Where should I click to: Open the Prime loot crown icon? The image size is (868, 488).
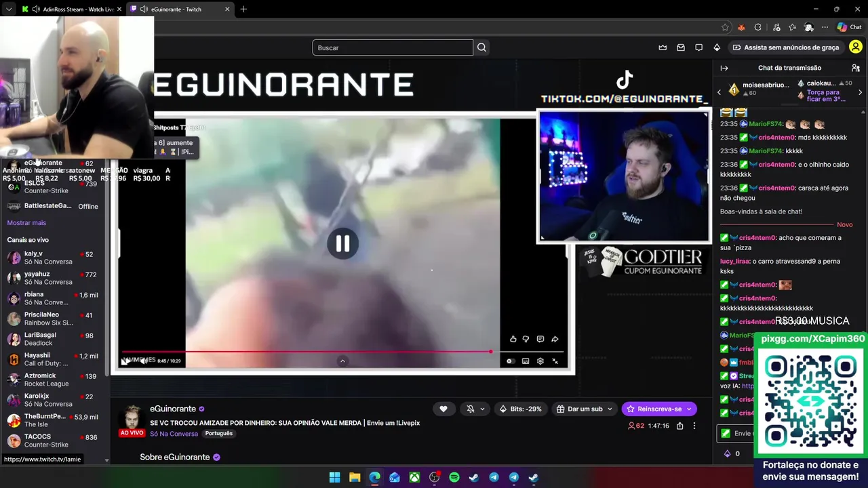663,47
